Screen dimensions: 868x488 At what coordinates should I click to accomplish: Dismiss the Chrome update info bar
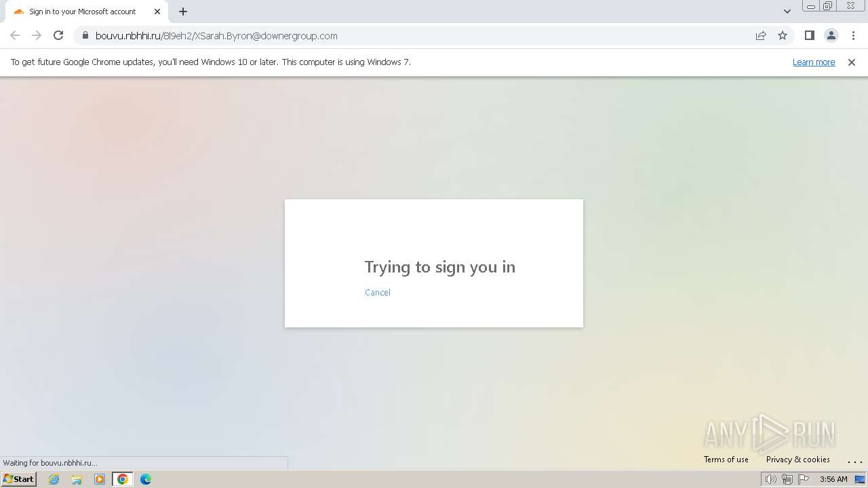852,62
